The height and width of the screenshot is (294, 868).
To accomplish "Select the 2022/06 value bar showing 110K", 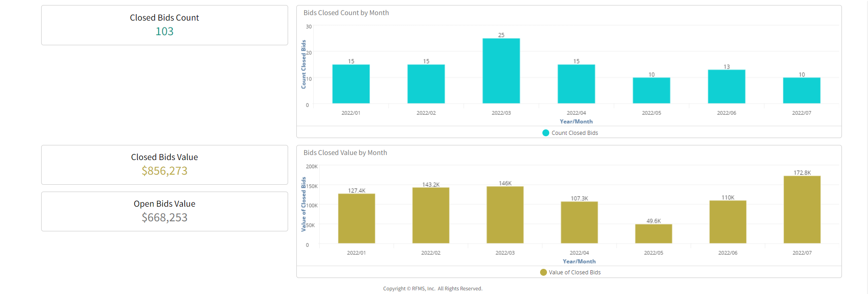I will [728, 222].
